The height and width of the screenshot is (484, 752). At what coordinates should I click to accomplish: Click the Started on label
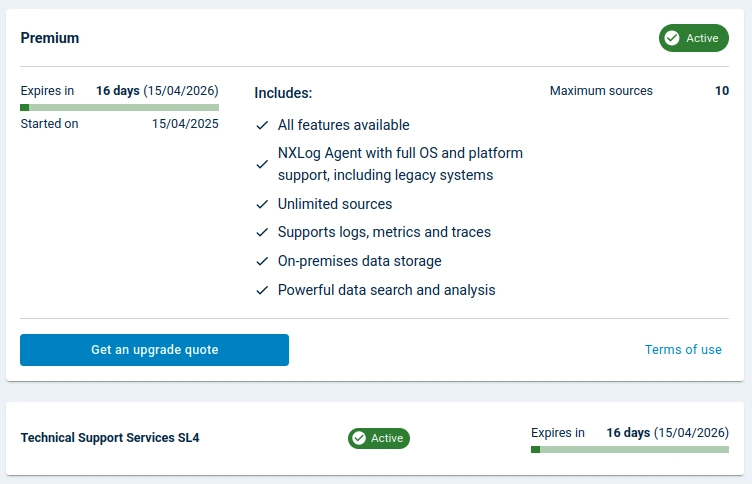tap(49, 124)
